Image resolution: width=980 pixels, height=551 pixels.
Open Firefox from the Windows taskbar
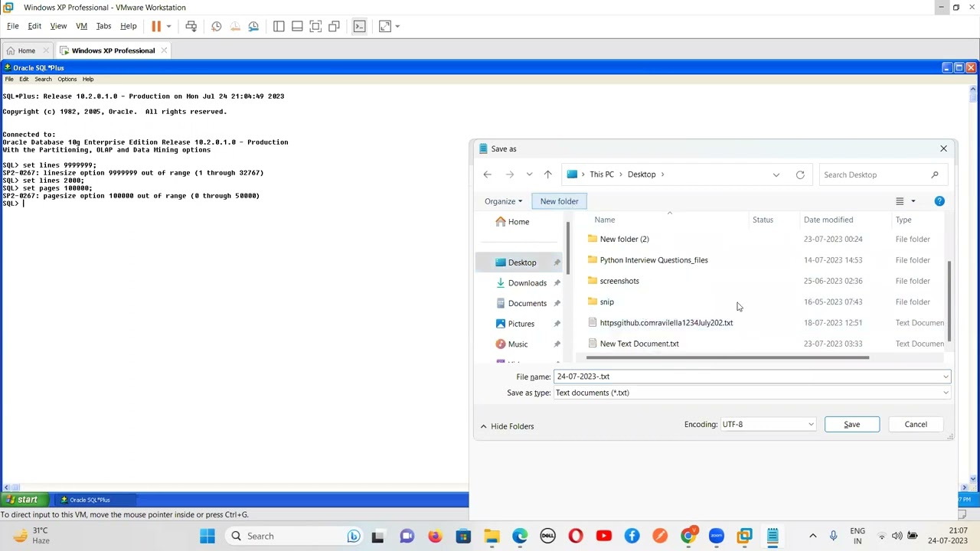click(435, 536)
